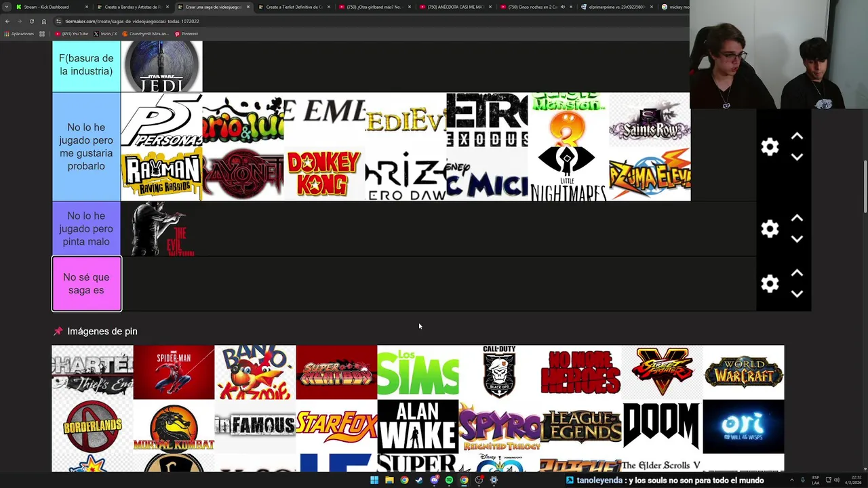The image size is (868, 488).
Task: Open the 'Inicio / X' bookmark
Action: [x=105, y=34]
